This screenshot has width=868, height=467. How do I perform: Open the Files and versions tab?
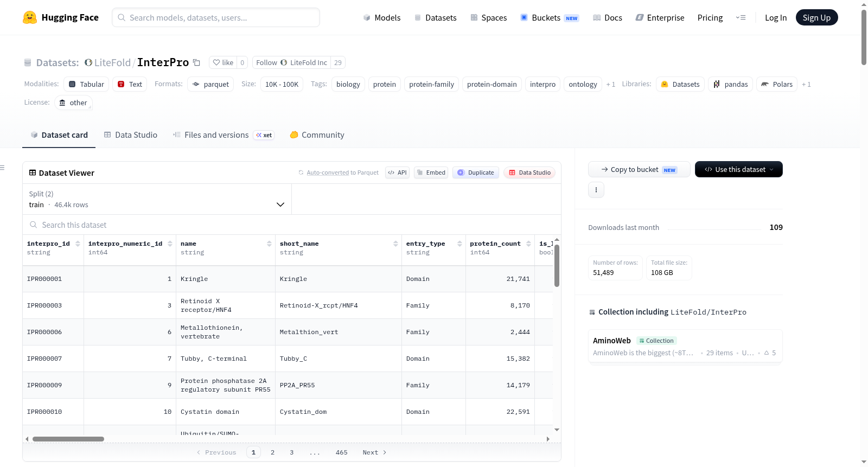224,135
